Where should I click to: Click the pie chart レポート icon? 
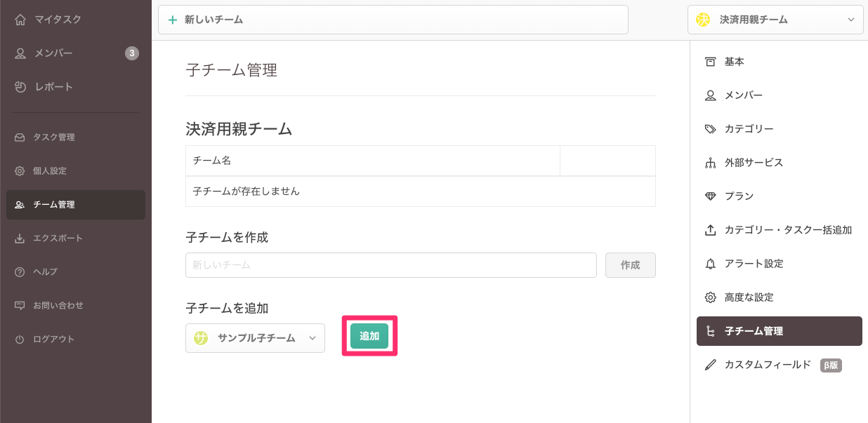20,87
